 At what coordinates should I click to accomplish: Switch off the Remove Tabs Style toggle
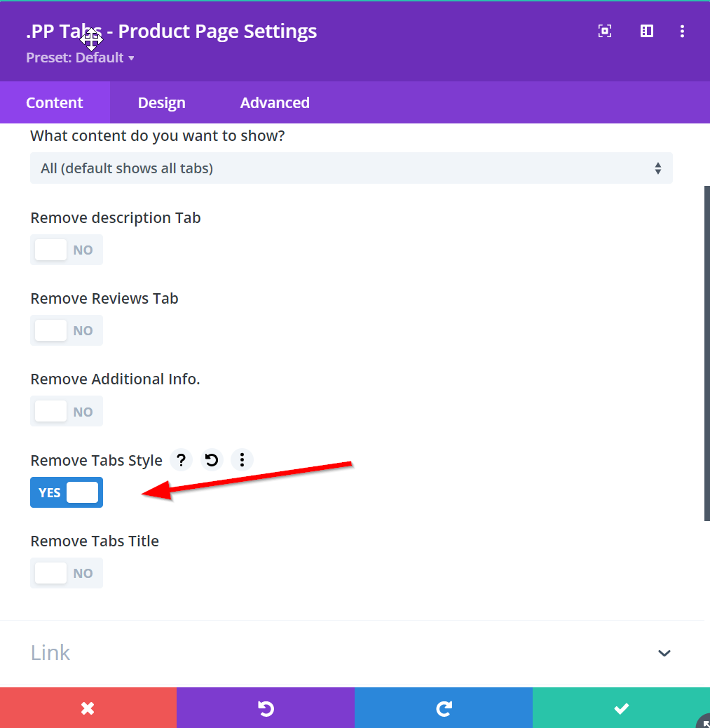pyautogui.click(x=67, y=492)
